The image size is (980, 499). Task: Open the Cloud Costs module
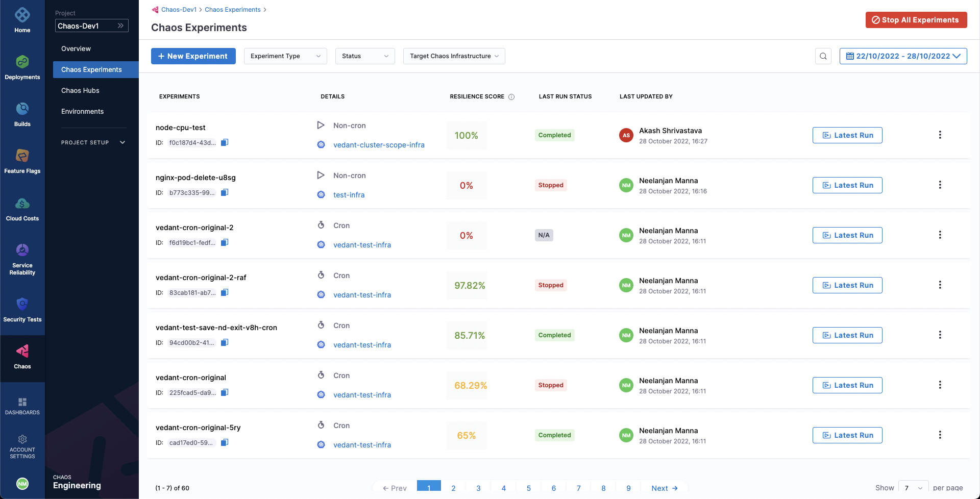(22, 204)
